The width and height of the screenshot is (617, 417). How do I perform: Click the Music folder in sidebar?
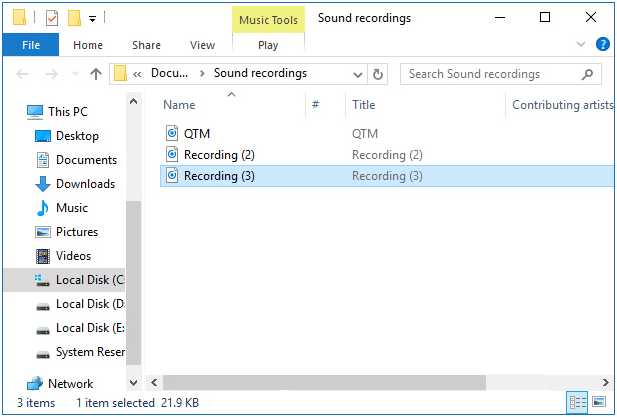pyautogui.click(x=71, y=208)
